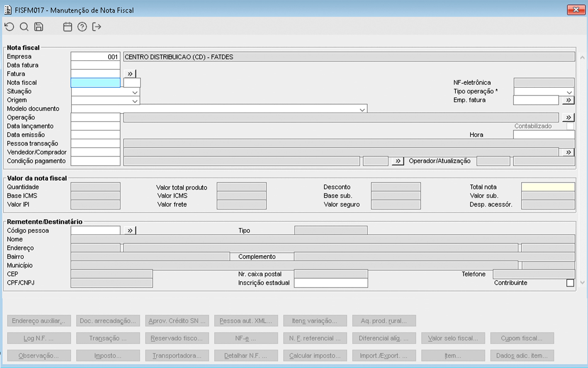Click the Data lançamento input field
The height and width of the screenshot is (368, 588).
[x=96, y=126]
